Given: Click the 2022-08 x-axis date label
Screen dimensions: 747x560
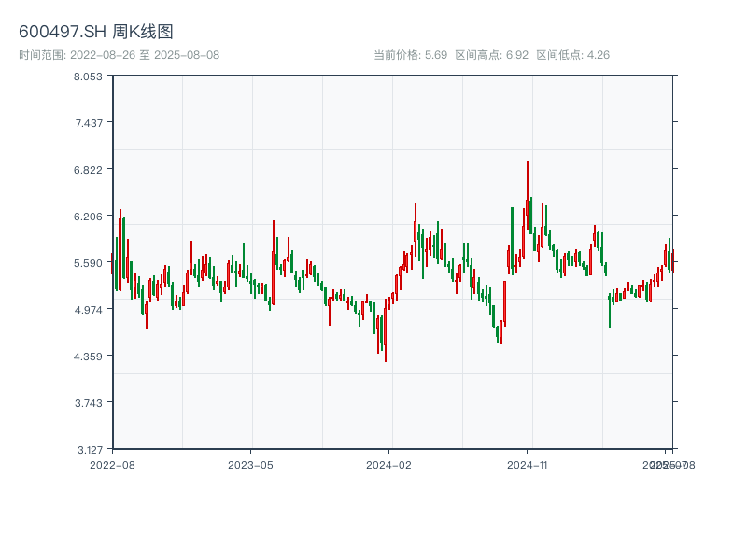Looking at the screenshot, I should [112, 464].
